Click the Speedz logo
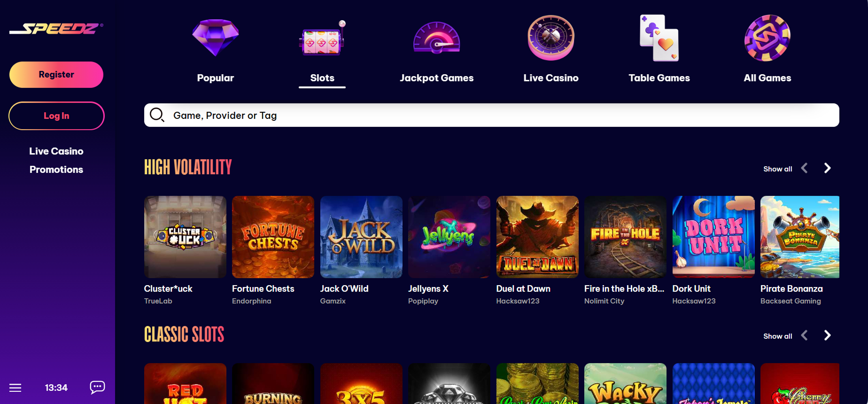The image size is (868, 404). (56, 29)
